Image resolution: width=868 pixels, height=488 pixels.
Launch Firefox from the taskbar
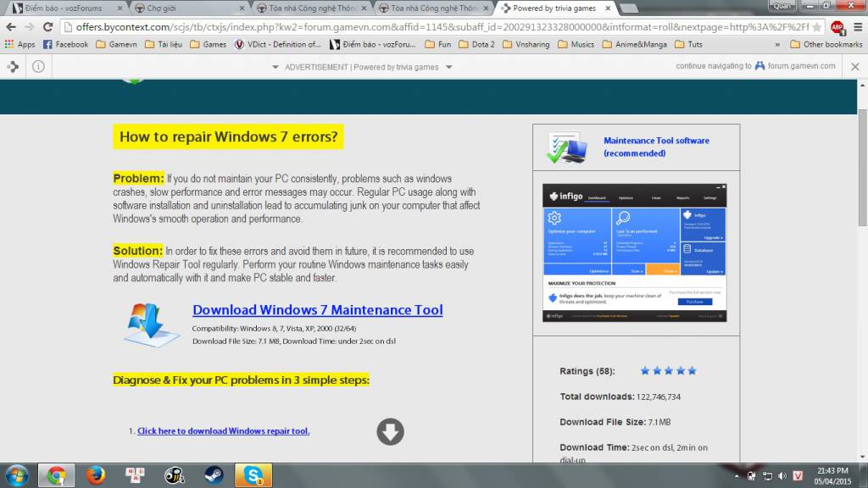96,475
